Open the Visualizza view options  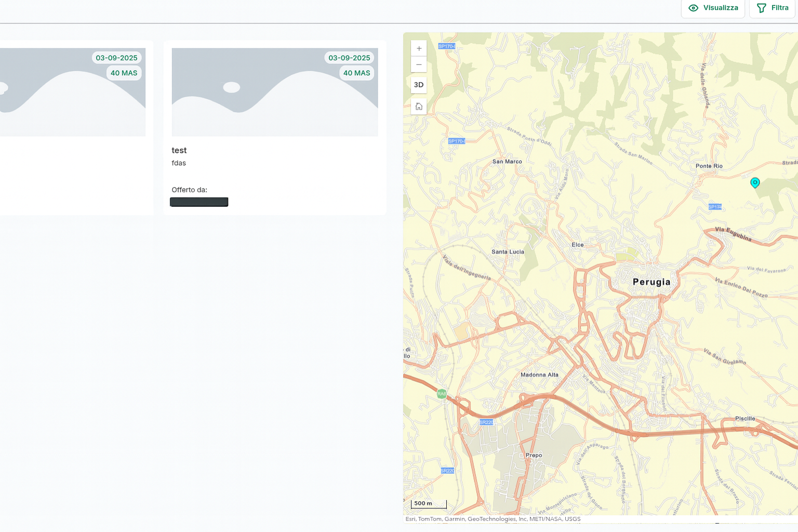[x=713, y=8]
